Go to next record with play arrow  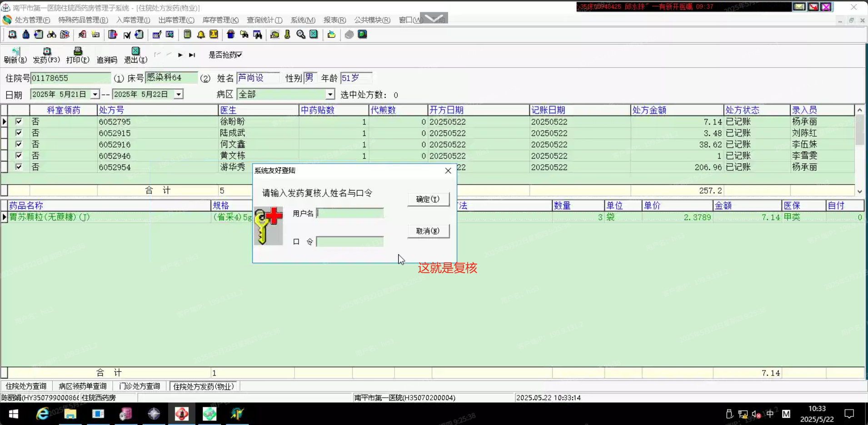point(180,55)
